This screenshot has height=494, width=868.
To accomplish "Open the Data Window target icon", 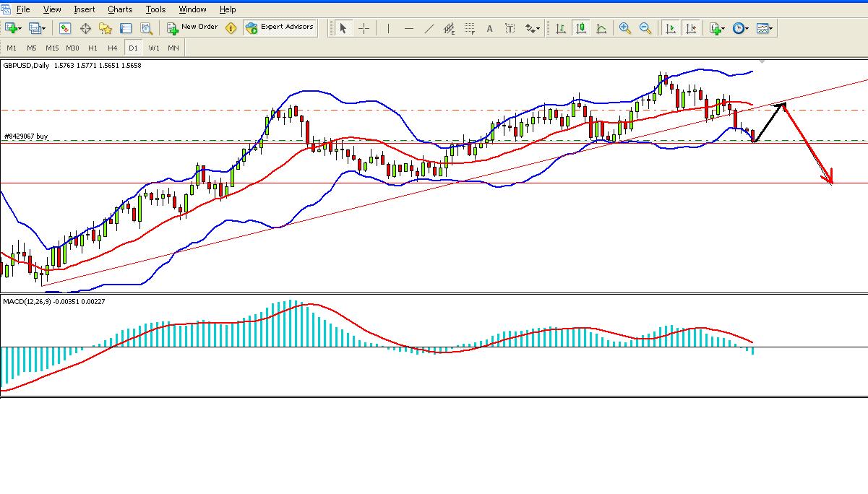I will [x=85, y=28].
